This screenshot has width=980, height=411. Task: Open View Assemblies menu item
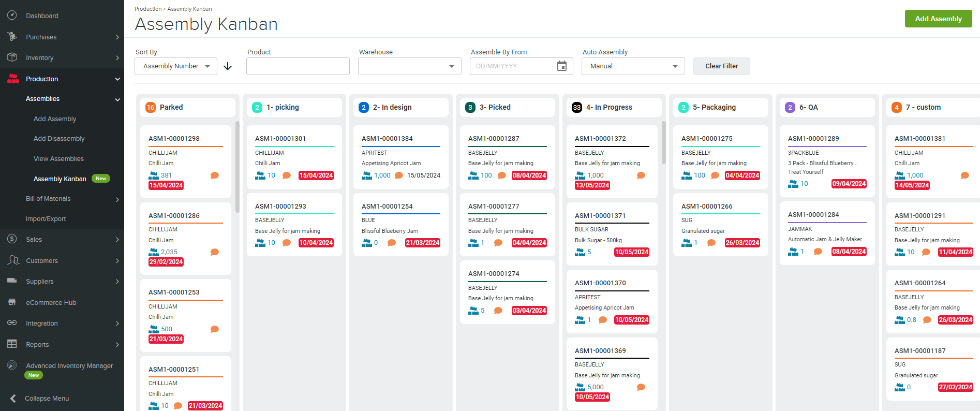coord(58,158)
